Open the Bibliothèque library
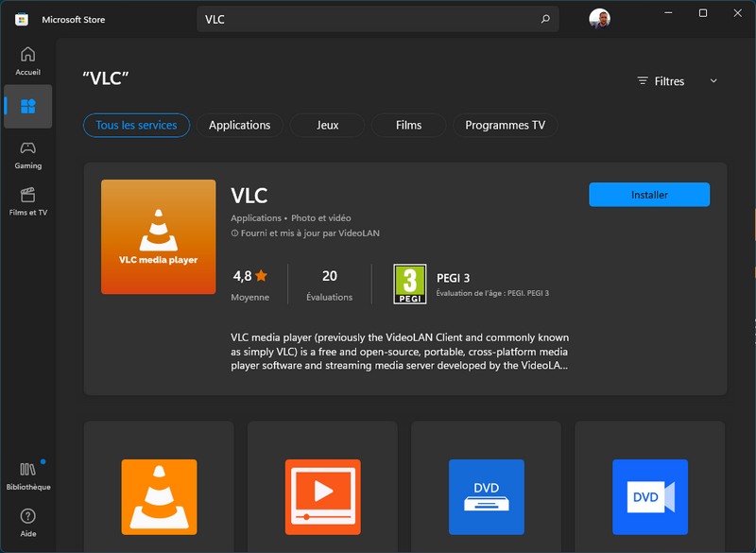Viewport: 756px width, 553px height. coord(28,476)
